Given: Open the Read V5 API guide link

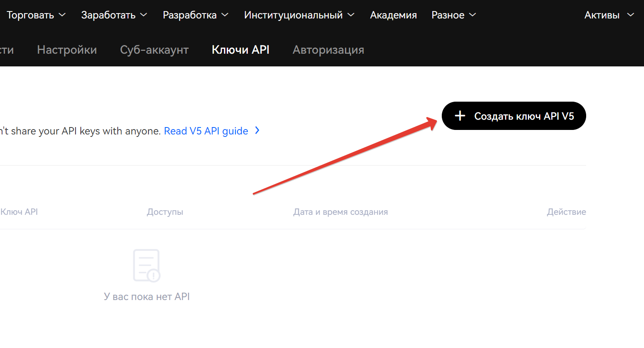Looking at the screenshot, I should 206,131.
